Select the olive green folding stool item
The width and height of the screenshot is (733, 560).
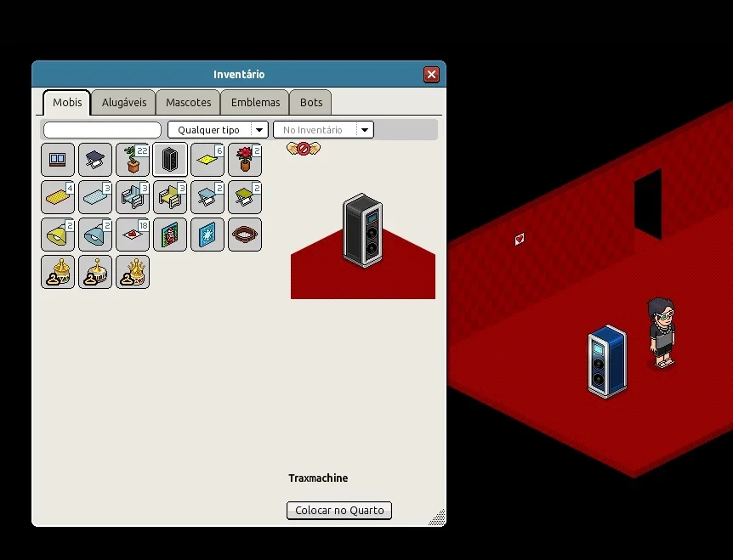pos(245,197)
